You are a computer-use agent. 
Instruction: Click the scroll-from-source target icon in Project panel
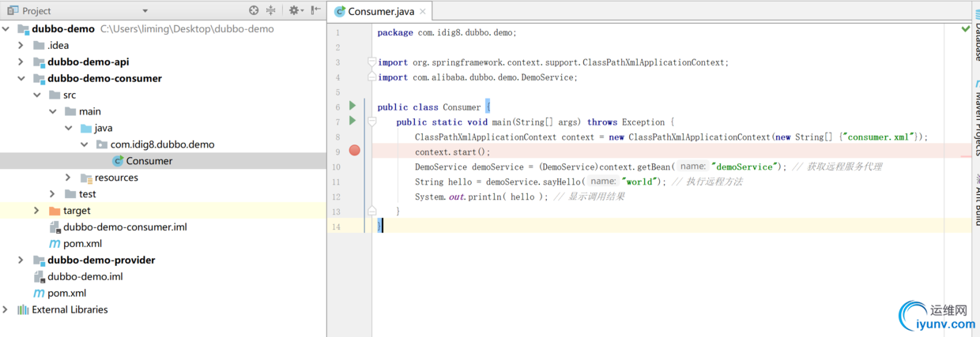pyautogui.click(x=254, y=10)
